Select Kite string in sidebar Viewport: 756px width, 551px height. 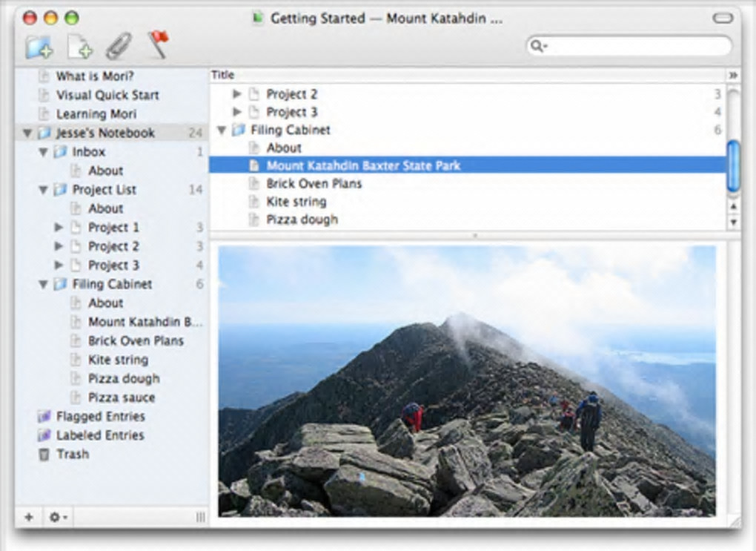click(118, 360)
